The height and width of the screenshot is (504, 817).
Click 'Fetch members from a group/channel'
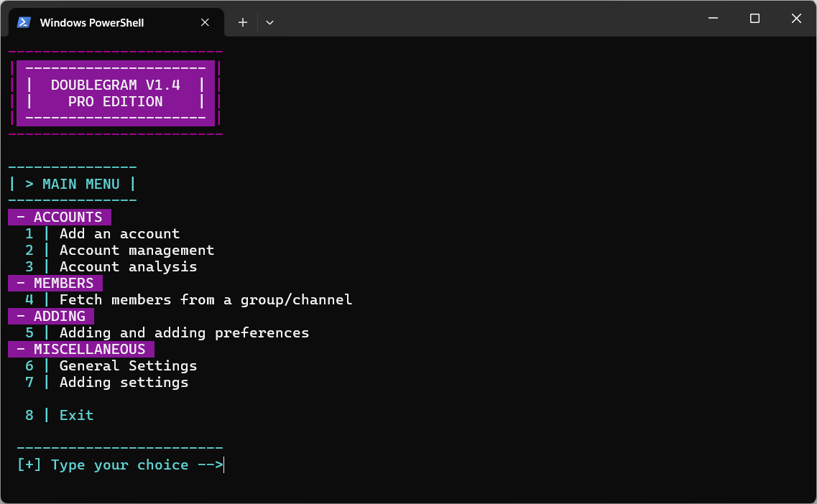206,299
